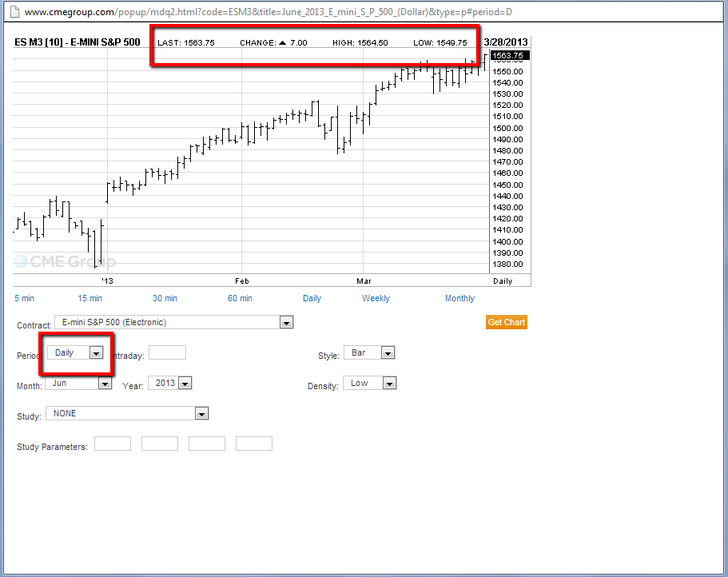Click the 3/28/2013 date label
The height and width of the screenshot is (577, 728).
(506, 42)
